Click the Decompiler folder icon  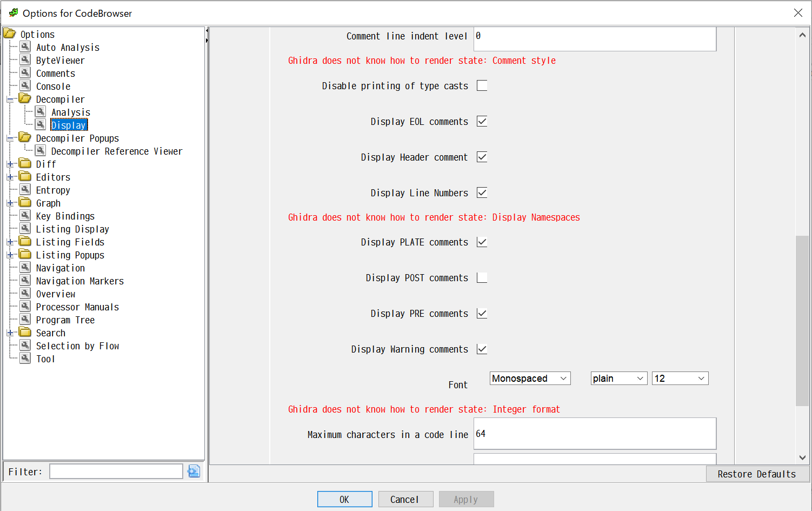pyautogui.click(x=25, y=98)
